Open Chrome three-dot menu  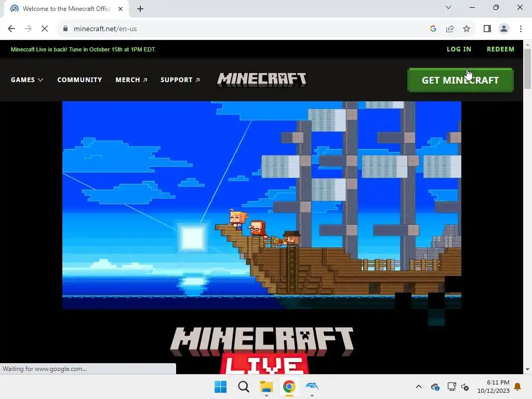pos(521,29)
